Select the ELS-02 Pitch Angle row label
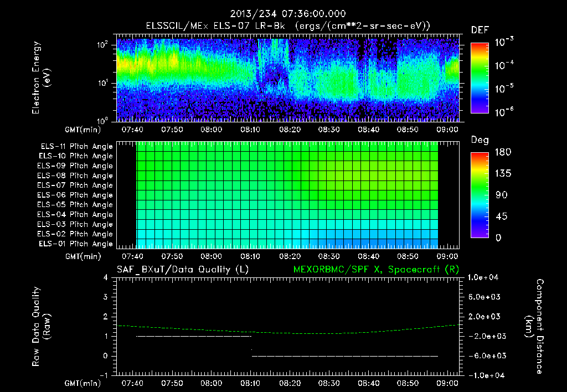Image resolution: width=567 pixels, height=392 pixels. tap(75, 234)
